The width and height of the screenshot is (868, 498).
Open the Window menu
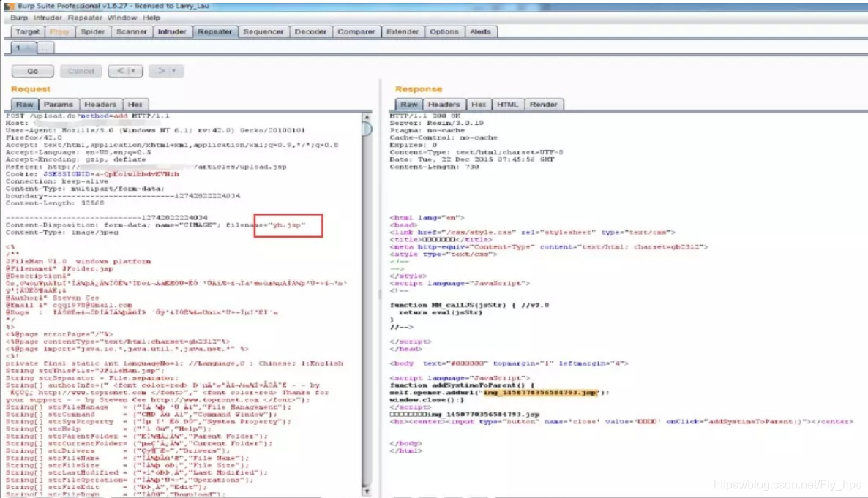[121, 18]
